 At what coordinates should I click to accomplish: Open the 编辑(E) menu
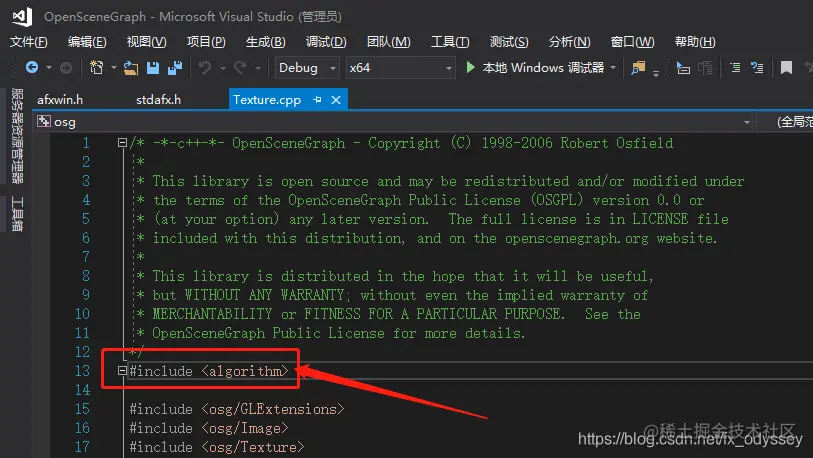click(x=87, y=42)
